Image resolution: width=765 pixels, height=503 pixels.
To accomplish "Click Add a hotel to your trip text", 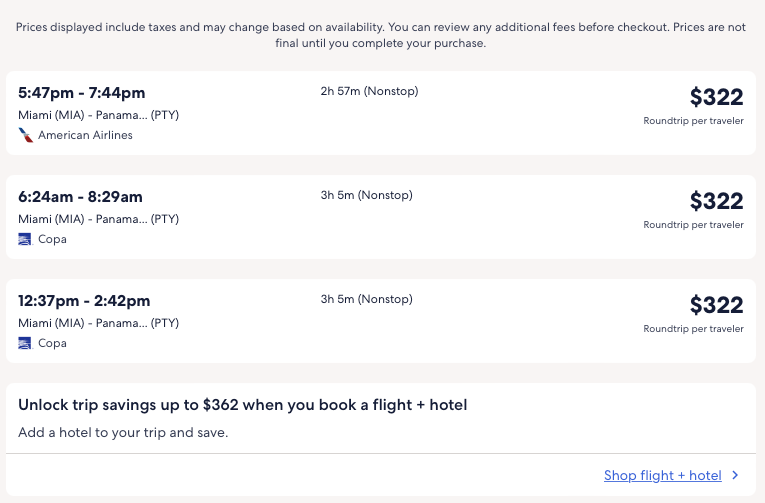I will (x=123, y=433).
